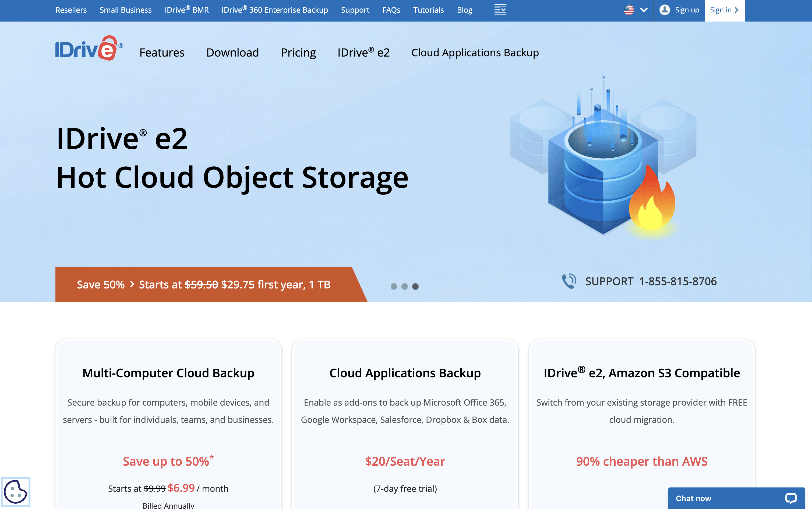
Task: Click the chat bubble icon
Action: pyautogui.click(x=790, y=498)
